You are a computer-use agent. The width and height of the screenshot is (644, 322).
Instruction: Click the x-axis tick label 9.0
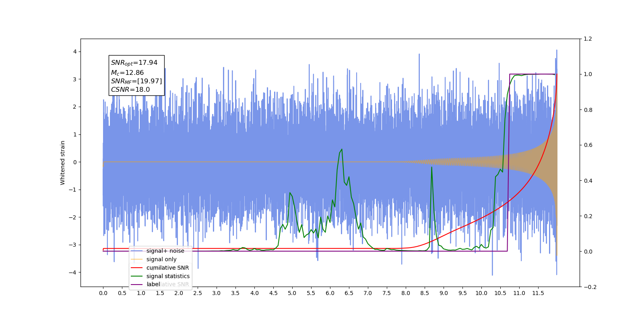(x=444, y=293)
